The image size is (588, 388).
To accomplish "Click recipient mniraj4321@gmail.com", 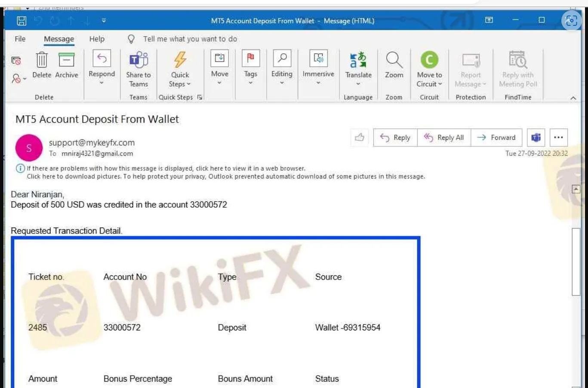I will (97, 154).
